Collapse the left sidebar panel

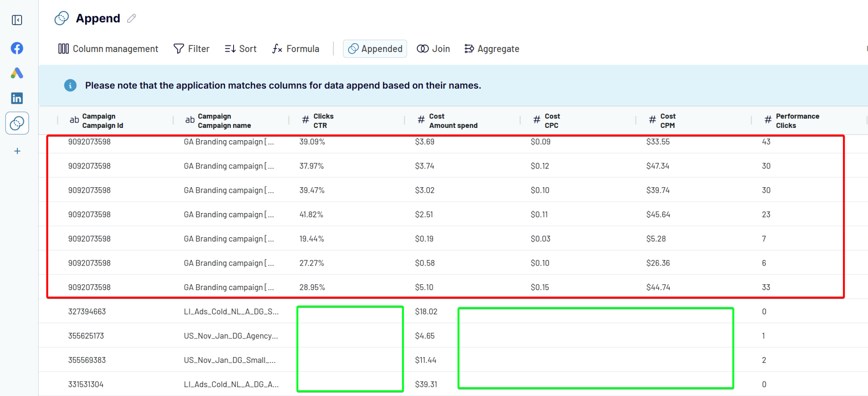pos(17,19)
